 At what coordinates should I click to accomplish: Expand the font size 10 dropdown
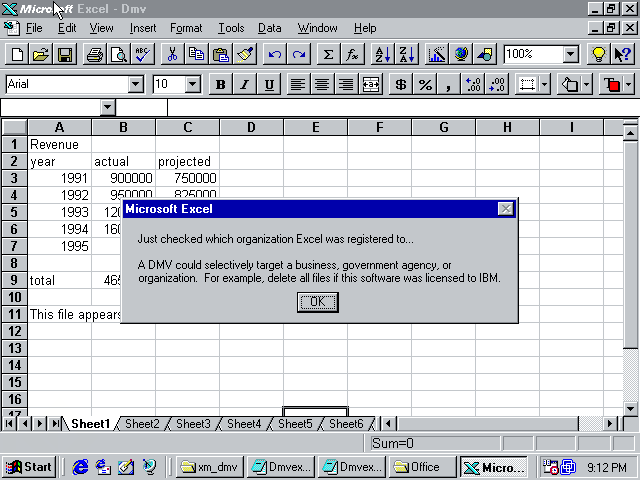[x=193, y=84]
